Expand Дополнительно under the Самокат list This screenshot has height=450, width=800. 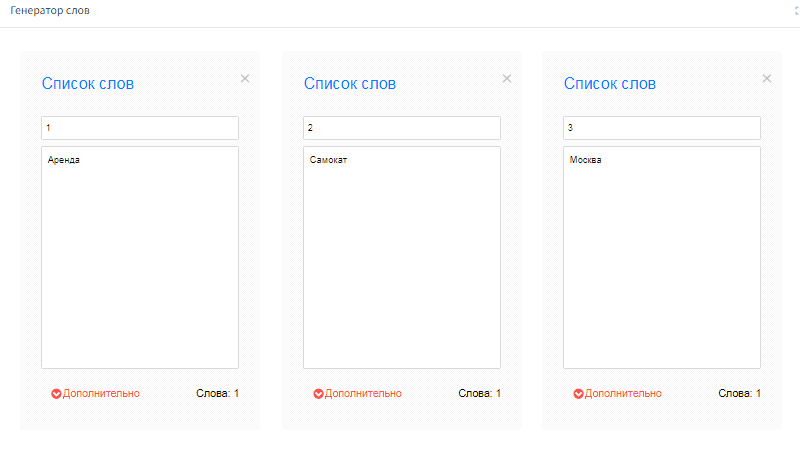pos(357,393)
